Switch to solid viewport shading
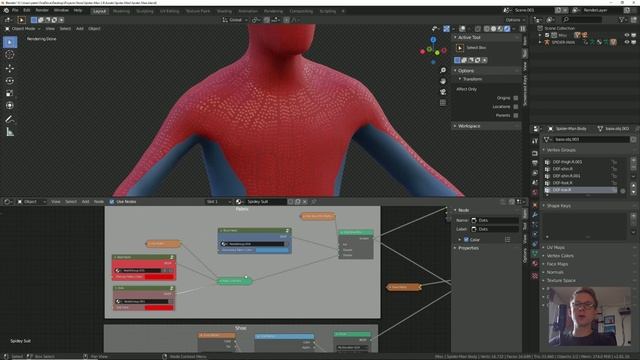The width and height of the screenshot is (640, 360). [x=493, y=29]
